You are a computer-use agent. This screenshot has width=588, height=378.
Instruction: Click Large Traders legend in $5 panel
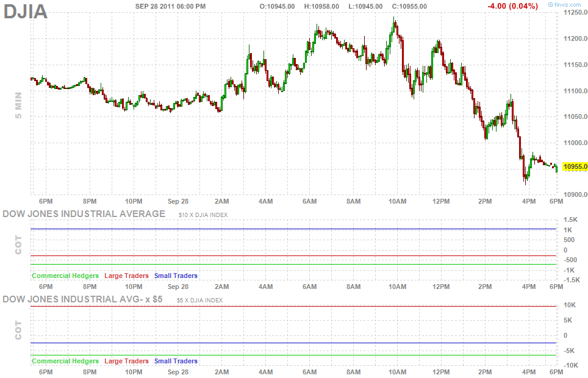coord(126,361)
